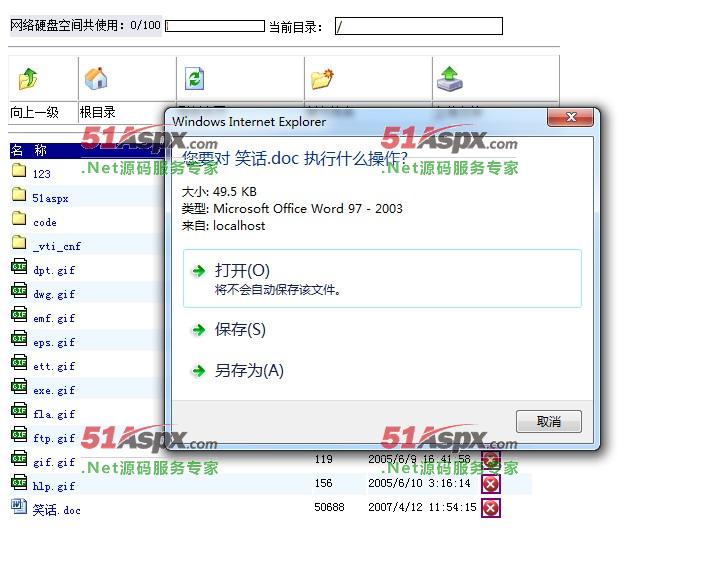Open the code folder icon

pyautogui.click(x=19, y=218)
